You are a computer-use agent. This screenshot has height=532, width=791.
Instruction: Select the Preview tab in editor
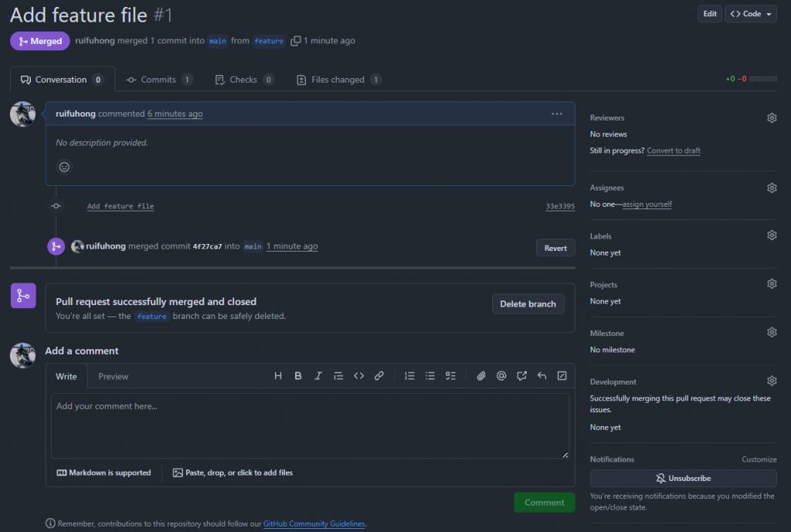coord(113,377)
